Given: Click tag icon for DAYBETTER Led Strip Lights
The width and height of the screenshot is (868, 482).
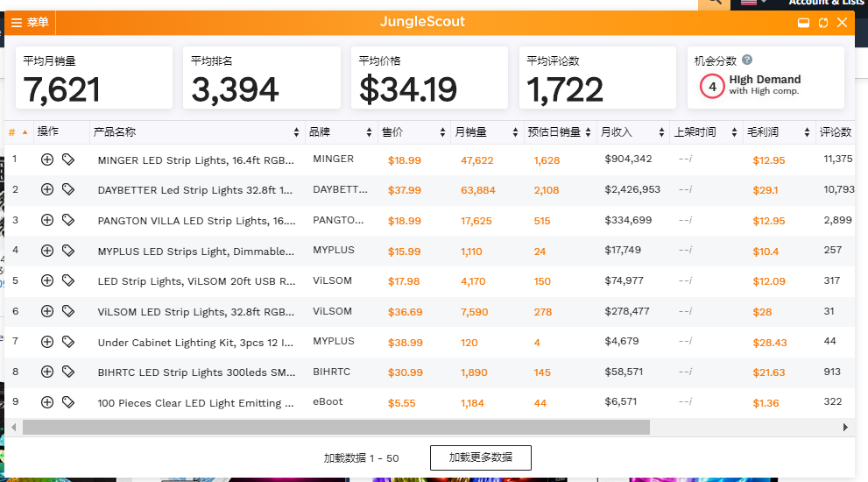Looking at the screenshot, I should coord(68,189).
